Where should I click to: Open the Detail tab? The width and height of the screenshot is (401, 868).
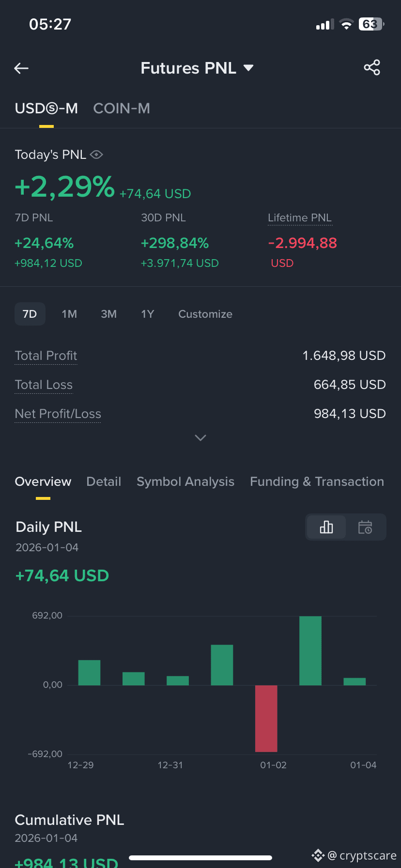point(104,481)
